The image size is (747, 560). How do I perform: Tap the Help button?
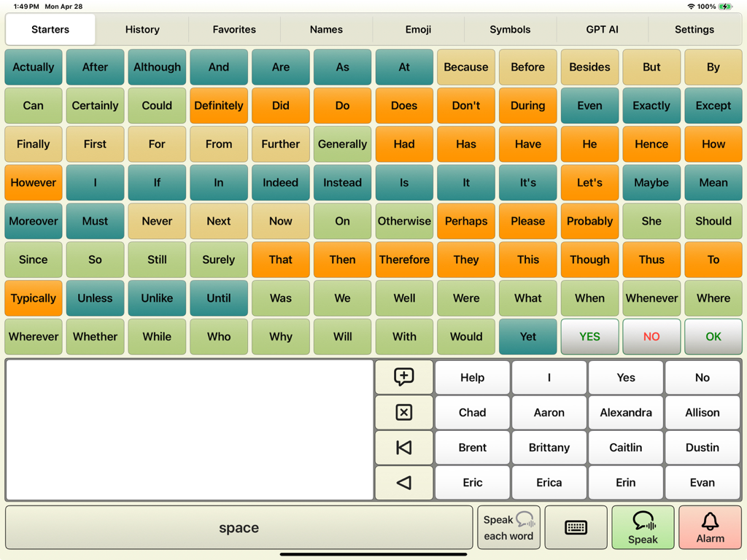472,377
